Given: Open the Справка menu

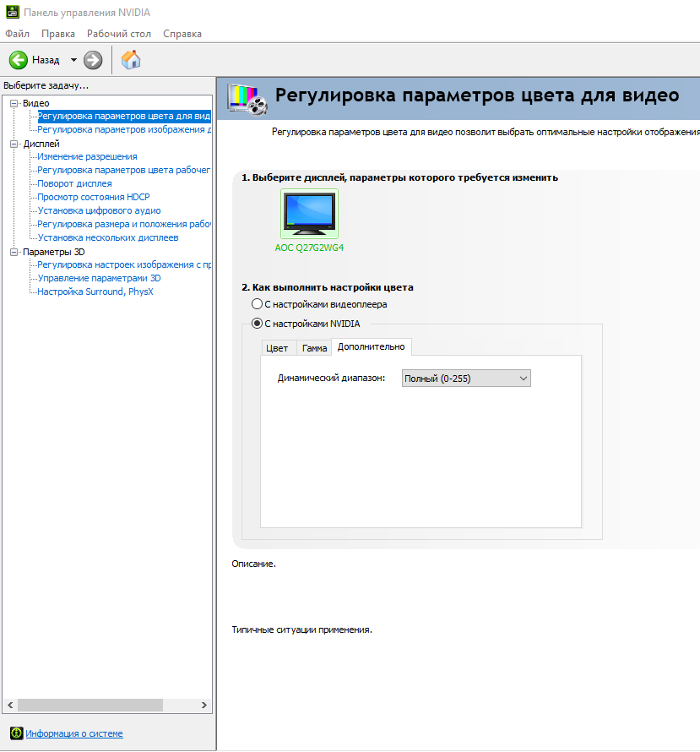Looking at the screenshot, I should pyautogui.click(x=182, y=34).
